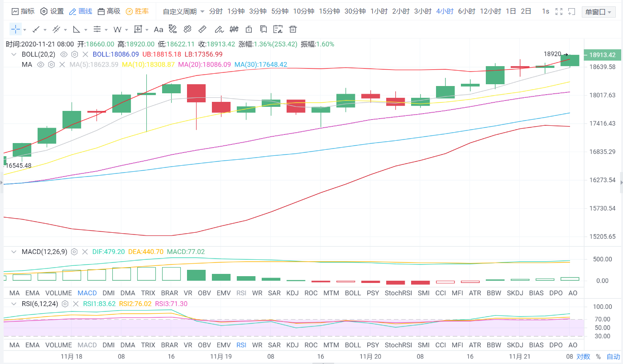Switch to the 1小时 timeframe
Screen dimensions: 623x364
pos(379,11)
